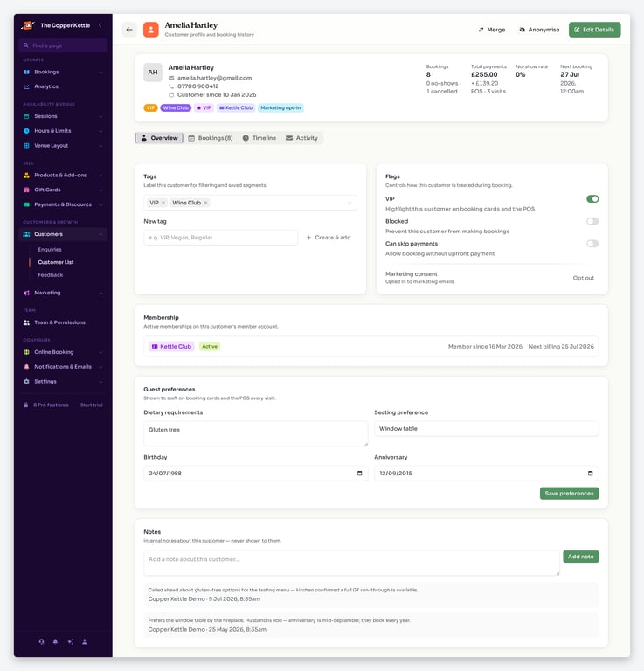Click the headset support icon at sidebar bottom
This screenshot has width=644, height=671.
[x=42, y=641]
